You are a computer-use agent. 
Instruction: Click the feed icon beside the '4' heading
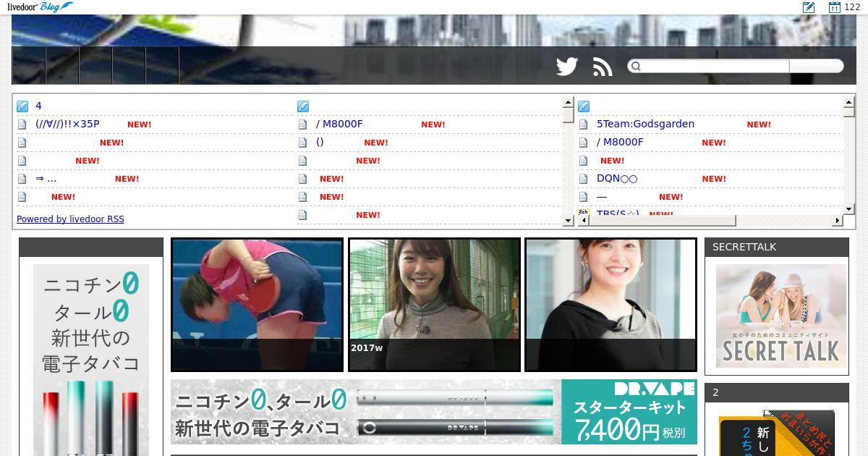pos(22,106)
